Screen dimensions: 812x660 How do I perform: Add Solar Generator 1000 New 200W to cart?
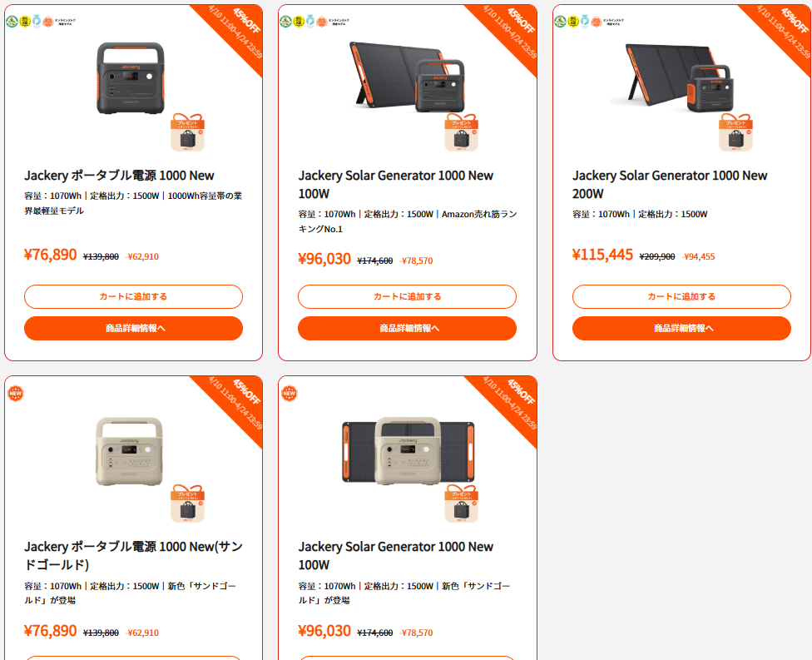pos(681,297)
